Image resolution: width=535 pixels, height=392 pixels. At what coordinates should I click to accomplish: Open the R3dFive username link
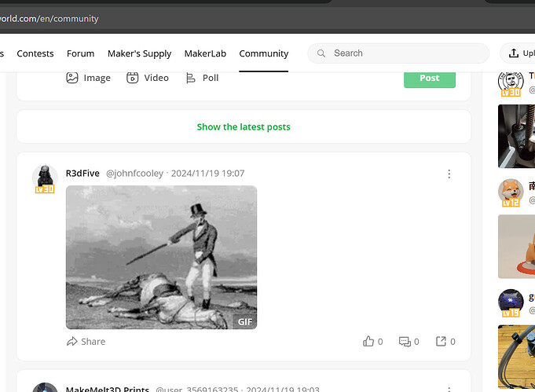82,174
